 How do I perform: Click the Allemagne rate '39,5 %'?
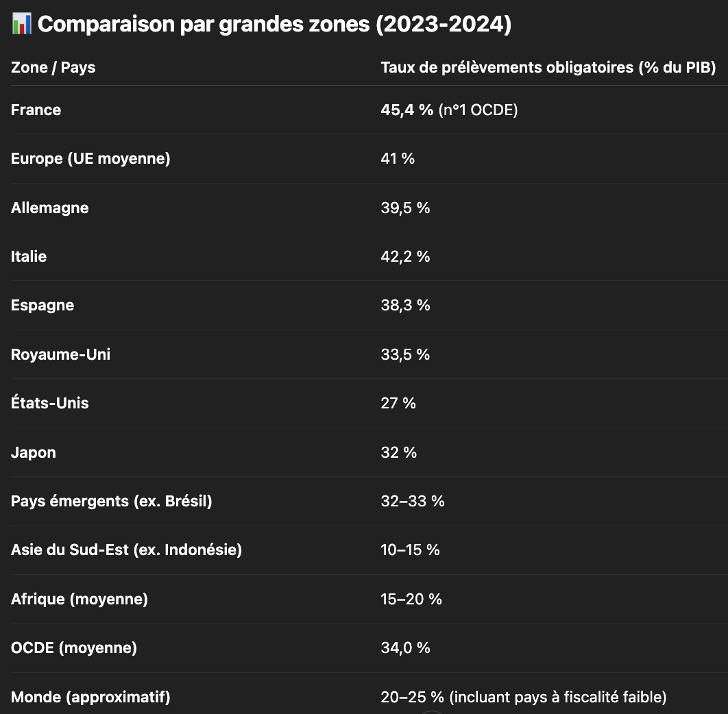405,208
